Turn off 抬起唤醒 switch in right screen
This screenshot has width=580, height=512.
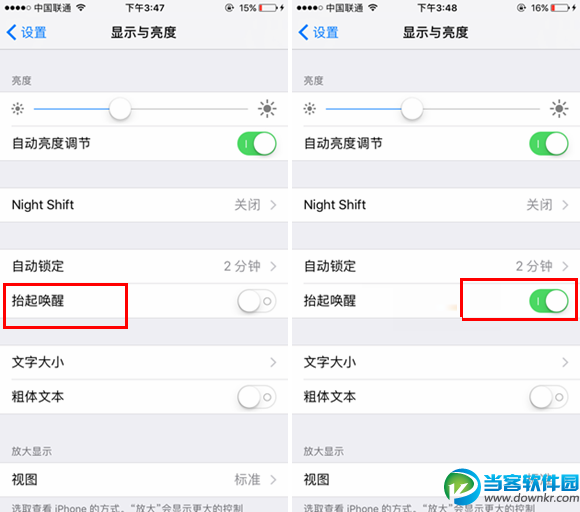click(x=549, y=301)
